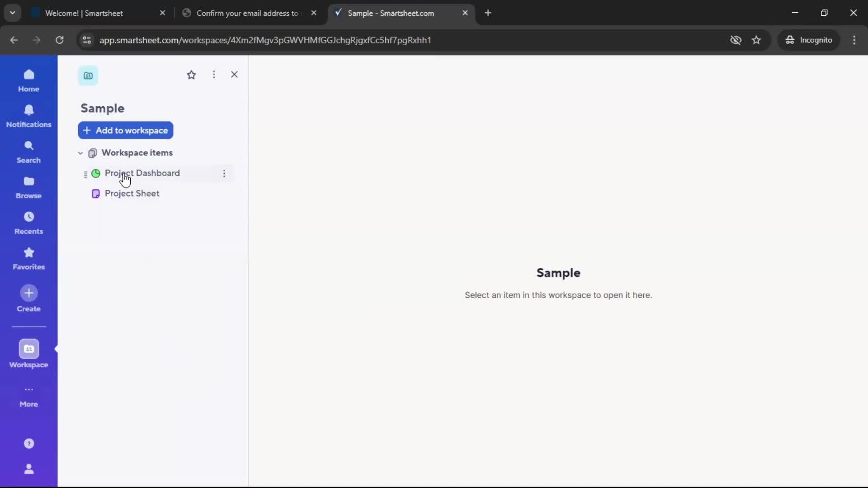Open the Chrome browser menu
Screen dimensions: 868x488
854,40
